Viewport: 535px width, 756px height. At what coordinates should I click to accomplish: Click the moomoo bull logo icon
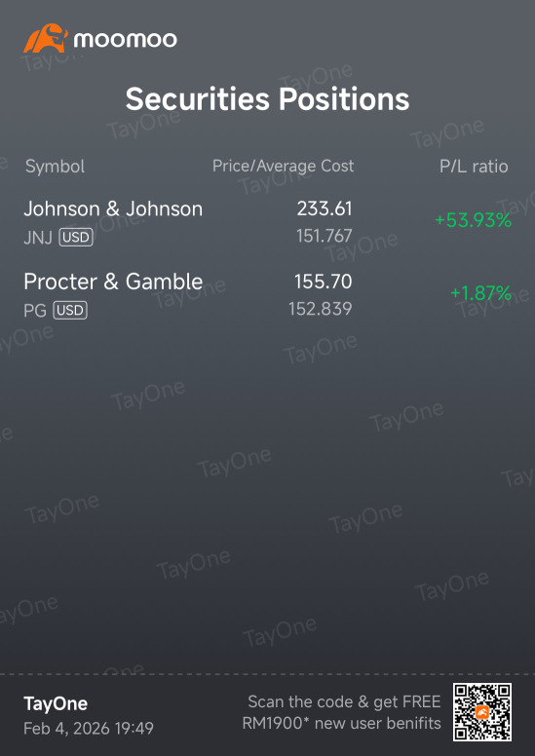click(x=46, y=39)
